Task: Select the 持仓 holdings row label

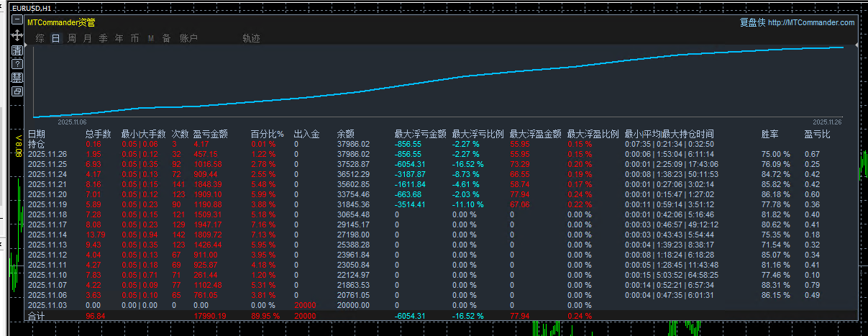Action: click(x=37, y=144)
